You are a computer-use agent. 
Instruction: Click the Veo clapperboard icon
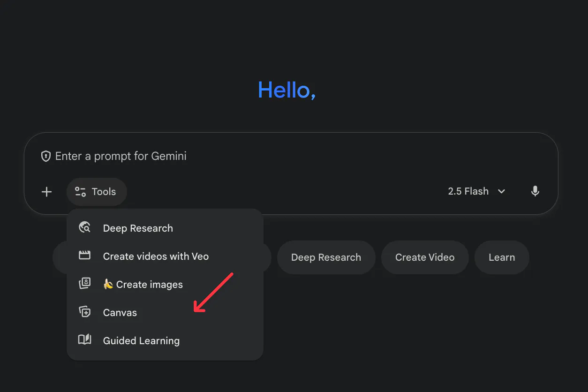click(84, 256)
